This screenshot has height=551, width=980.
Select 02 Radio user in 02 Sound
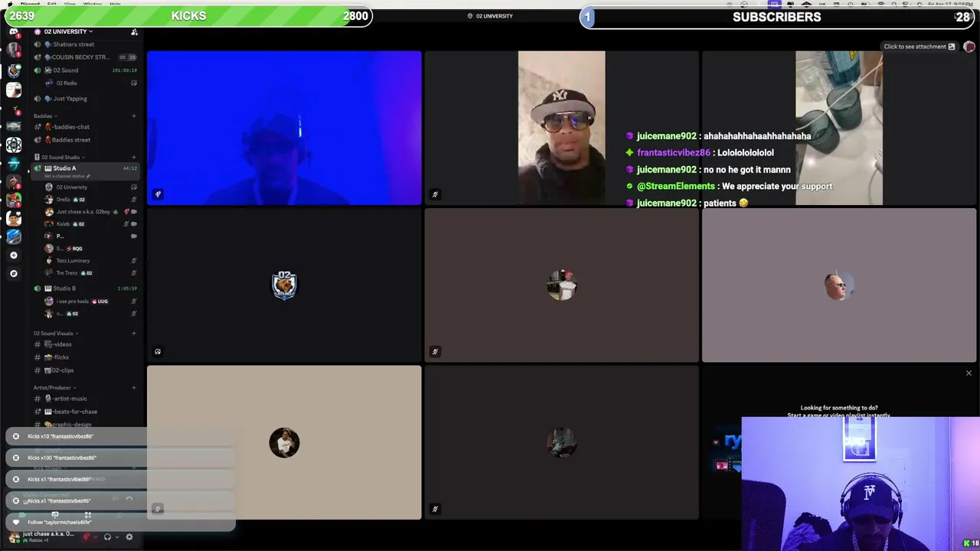[x=90, y=83]
